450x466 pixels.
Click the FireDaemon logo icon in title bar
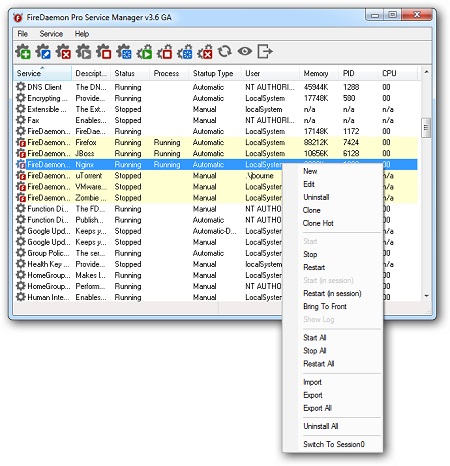pos(18,18)
